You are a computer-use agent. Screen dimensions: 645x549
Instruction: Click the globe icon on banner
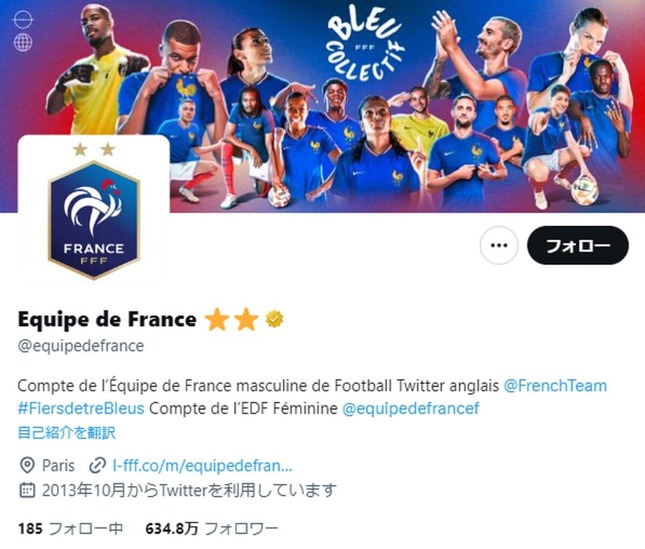(23, 42)
